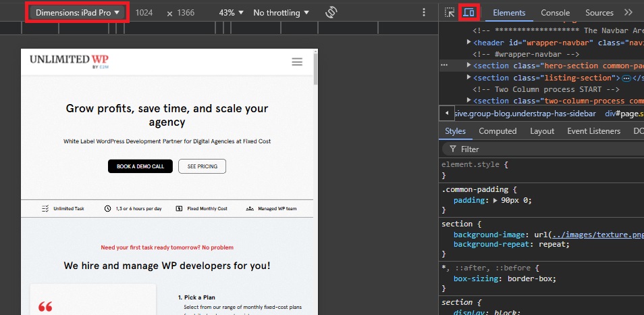The width and height of the screenshot is (644, 315).
Task: Edit the 1024 width field
Action: pos(144,13)
